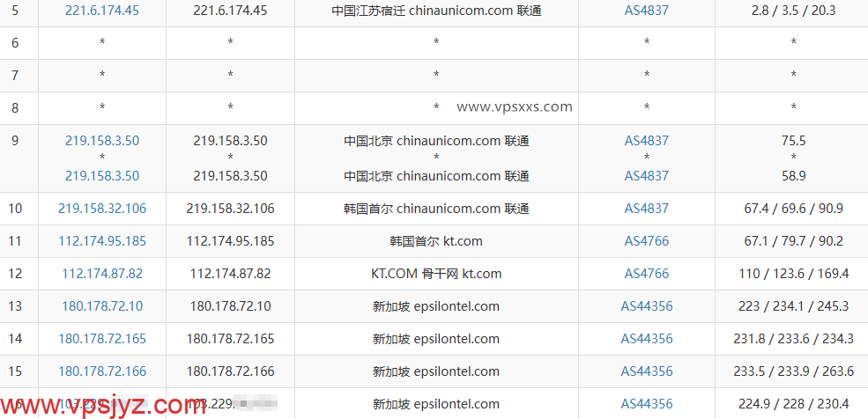Select the black hostname text 221.6.174.45
This screenshot has width=868, height=419.
point(230,11)
